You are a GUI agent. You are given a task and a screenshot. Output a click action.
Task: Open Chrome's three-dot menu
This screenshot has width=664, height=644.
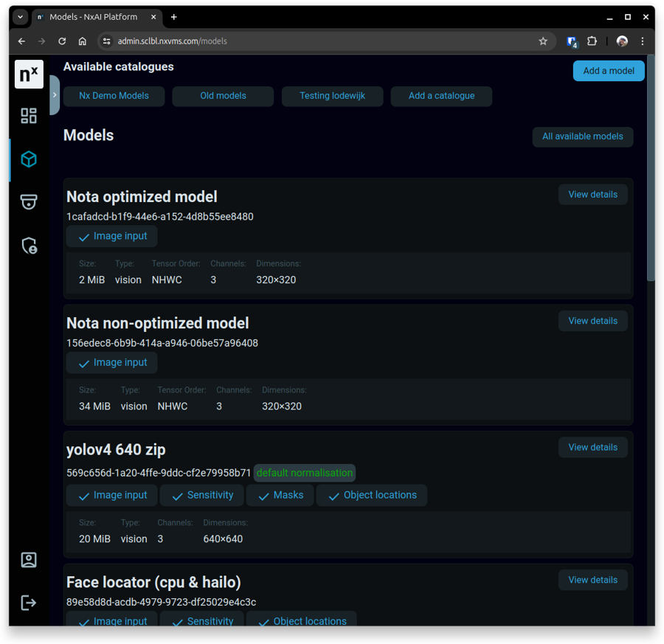pyautogui.click(x=643, y=41)
